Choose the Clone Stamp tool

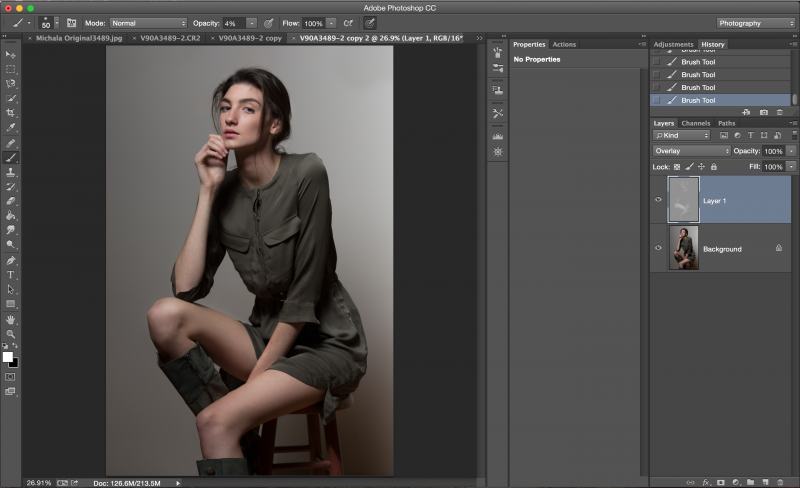[11, 172]
